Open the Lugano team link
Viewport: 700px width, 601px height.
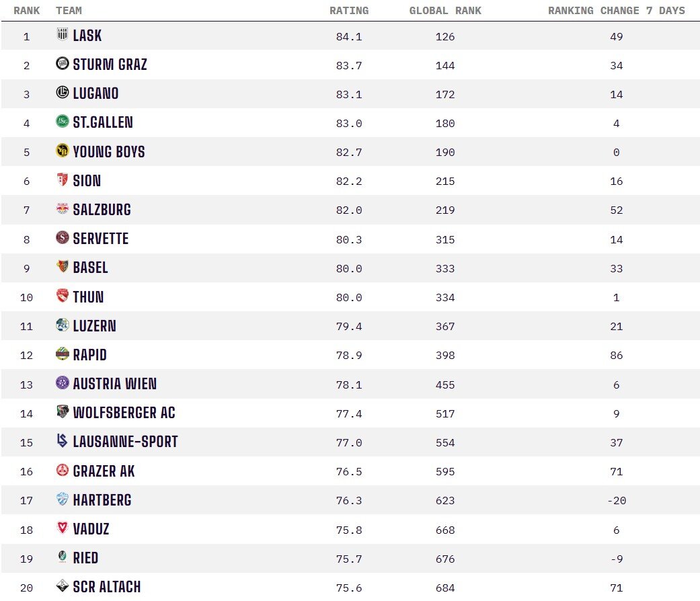tap(95, 93)
